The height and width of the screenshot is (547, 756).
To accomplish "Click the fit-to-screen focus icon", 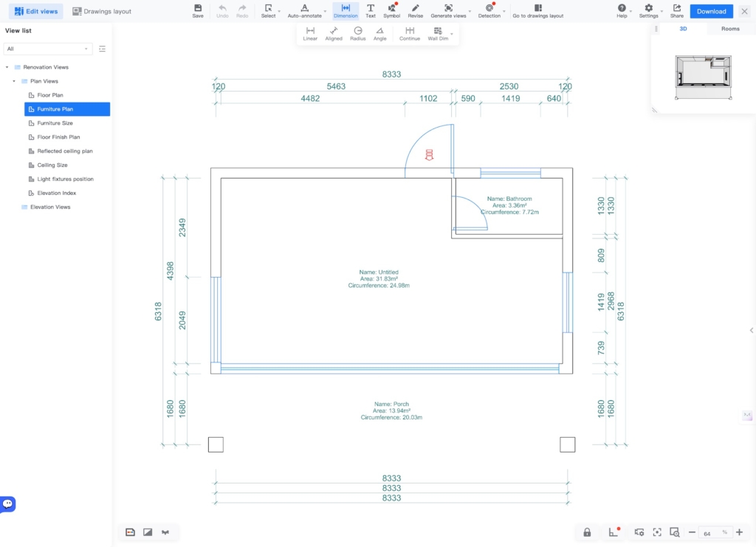I will [x=656, y=532].
